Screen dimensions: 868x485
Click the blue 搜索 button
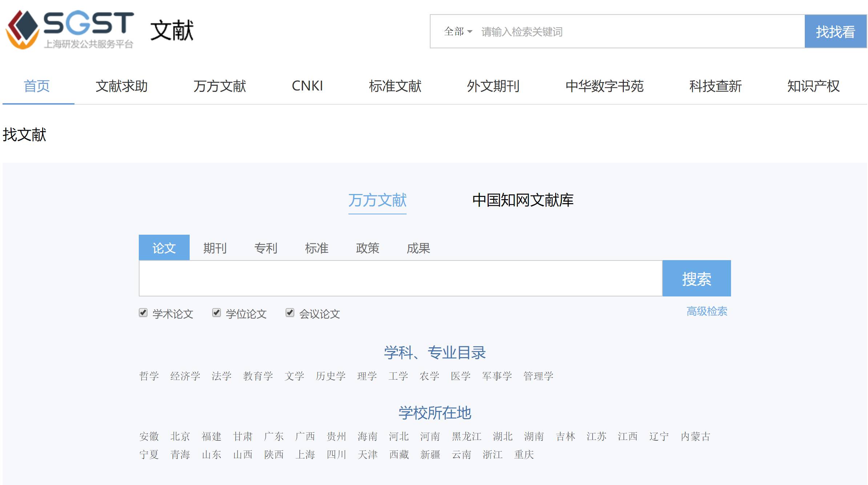point(697,278)
